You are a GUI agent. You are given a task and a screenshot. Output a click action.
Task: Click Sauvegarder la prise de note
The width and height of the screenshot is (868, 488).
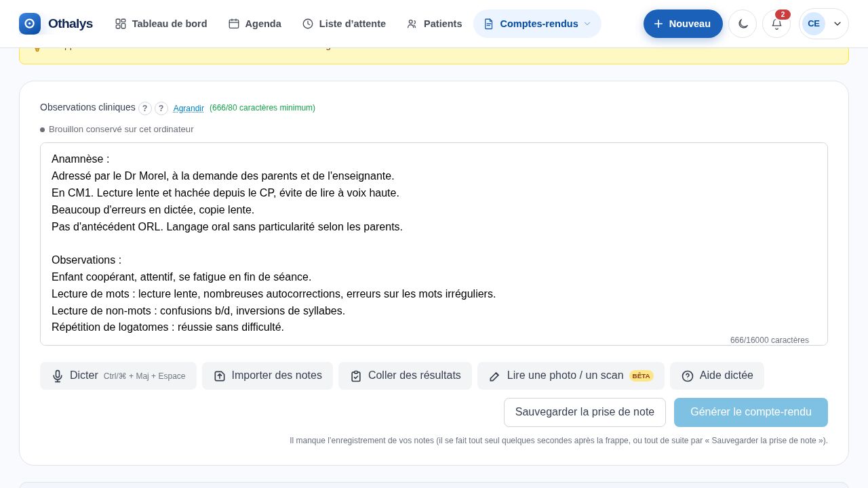click(585, 412)
